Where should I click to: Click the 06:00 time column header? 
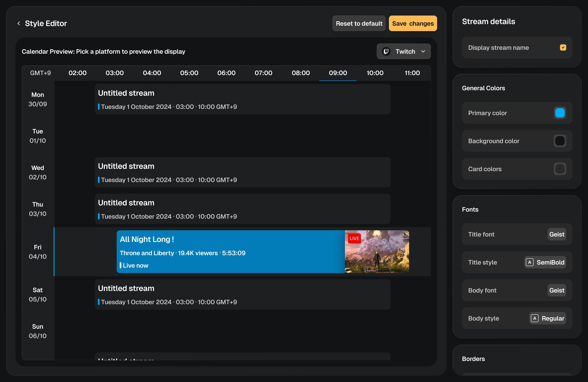click(226, 73)
